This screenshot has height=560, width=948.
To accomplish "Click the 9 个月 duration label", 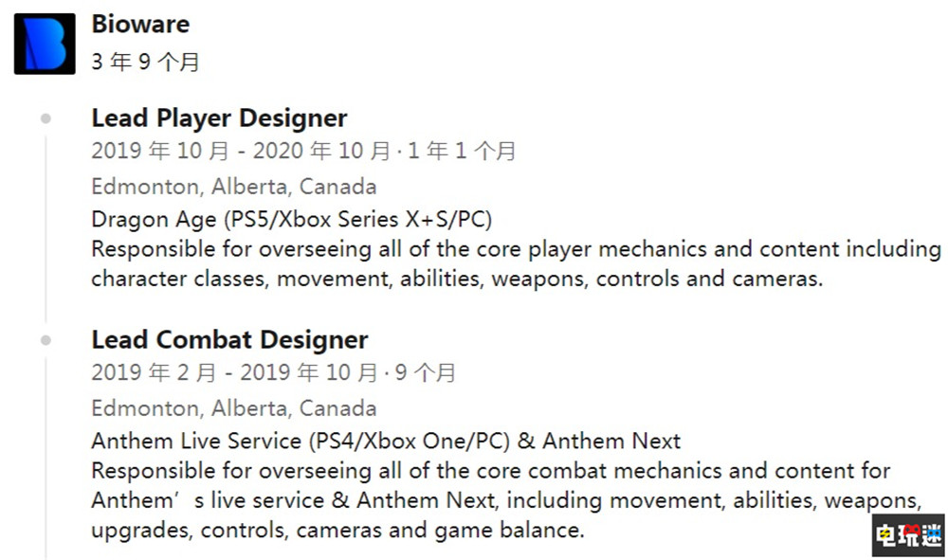I will tap(426, 372).
